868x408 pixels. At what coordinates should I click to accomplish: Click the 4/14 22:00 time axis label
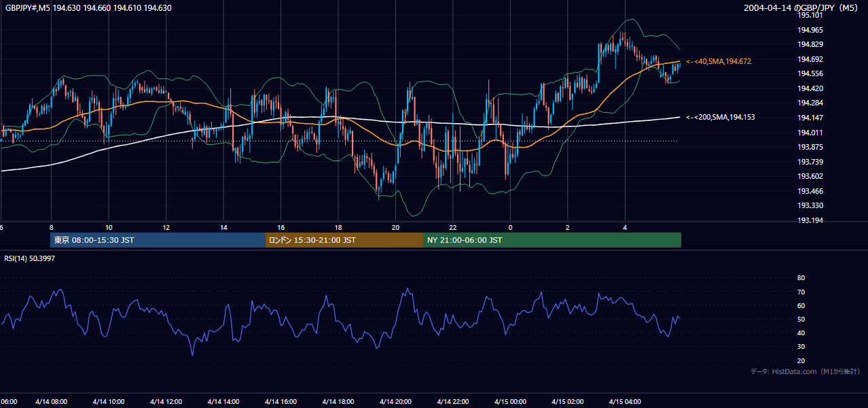[x=453, y=401]
